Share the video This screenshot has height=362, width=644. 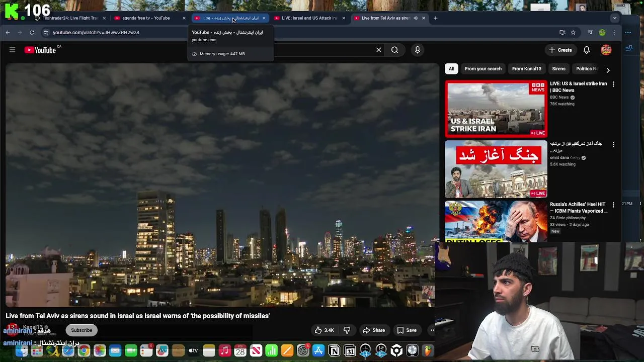[x=374, y=330]
